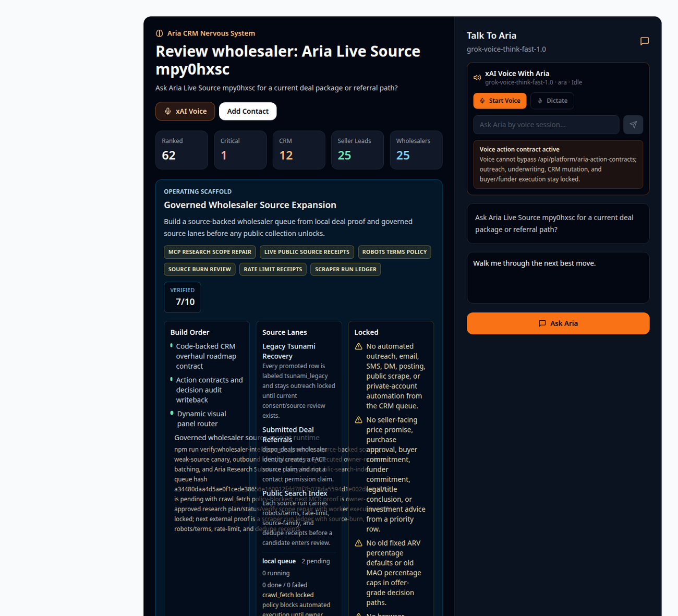Click the warning icon beside No seller-facing price promise
The height and width of the screenshot is (616, 678).
[358, 420]
